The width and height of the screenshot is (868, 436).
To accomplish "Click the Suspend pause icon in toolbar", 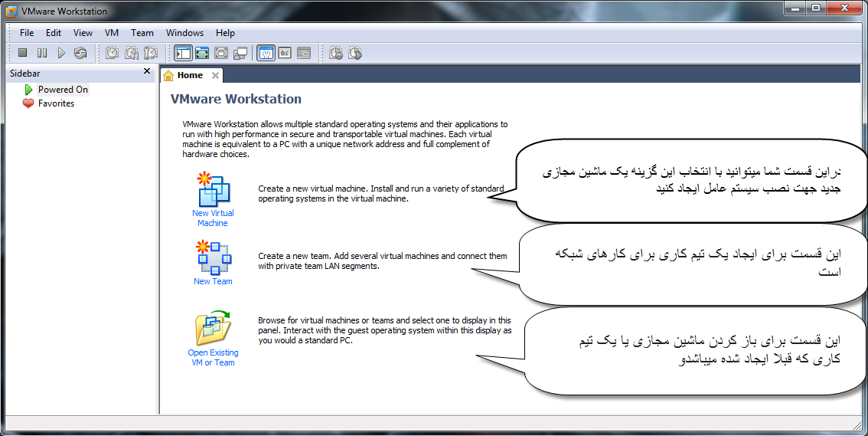I will click(42, 53).
